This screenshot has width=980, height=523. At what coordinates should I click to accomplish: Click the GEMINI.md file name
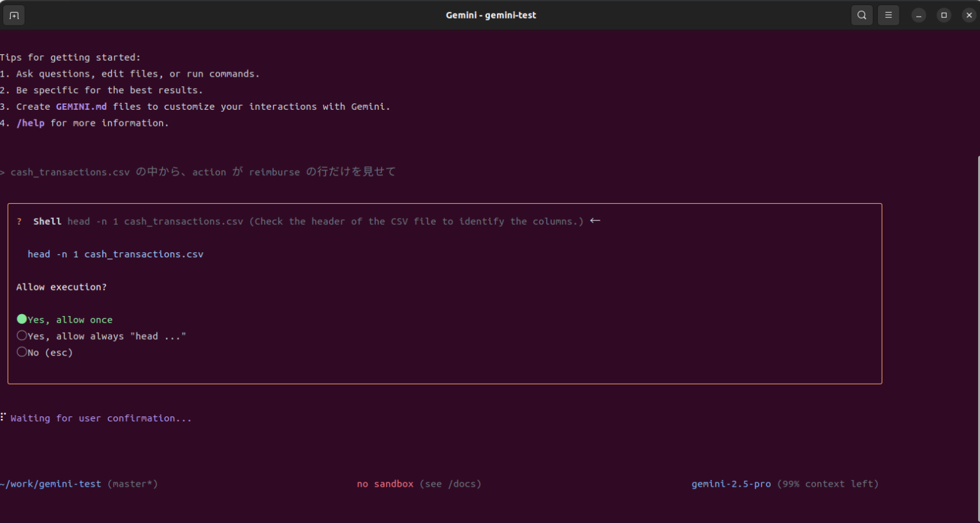point(81,106)
